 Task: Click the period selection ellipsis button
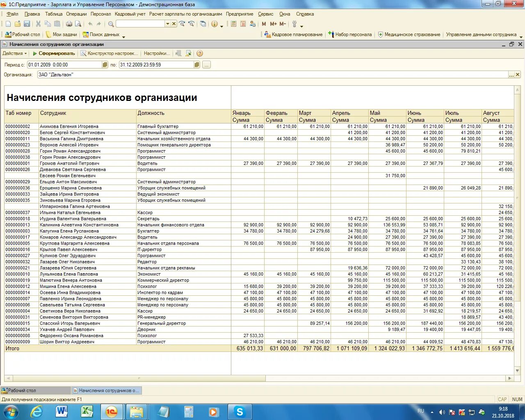pyautogui.click(x=206, y=65)
